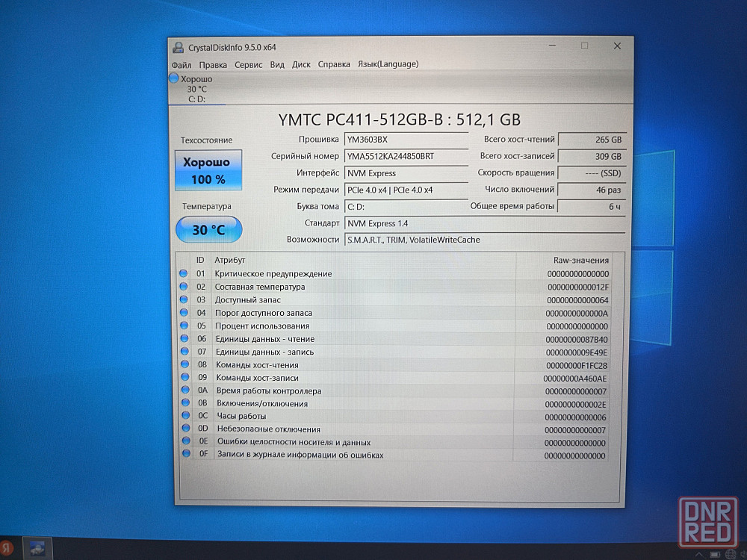Viewport: 747px width, 560px height.
Task: Click the Атрибут column header
Action: pos(229,260)
